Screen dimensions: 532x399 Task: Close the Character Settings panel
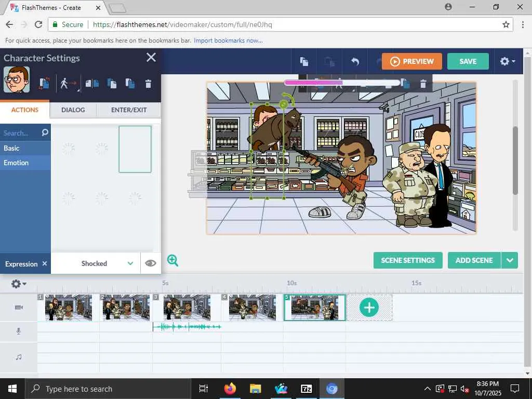click(151, 57)
